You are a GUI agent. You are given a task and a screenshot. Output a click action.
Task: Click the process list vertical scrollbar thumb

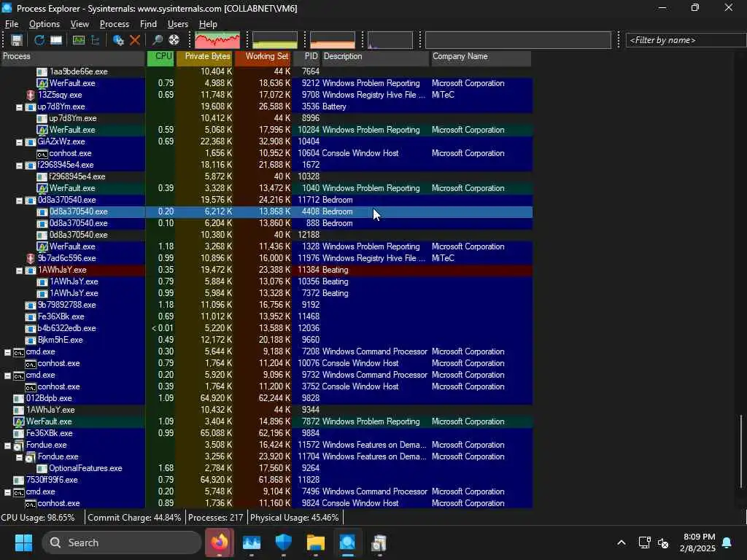click(x=741, y=451)
